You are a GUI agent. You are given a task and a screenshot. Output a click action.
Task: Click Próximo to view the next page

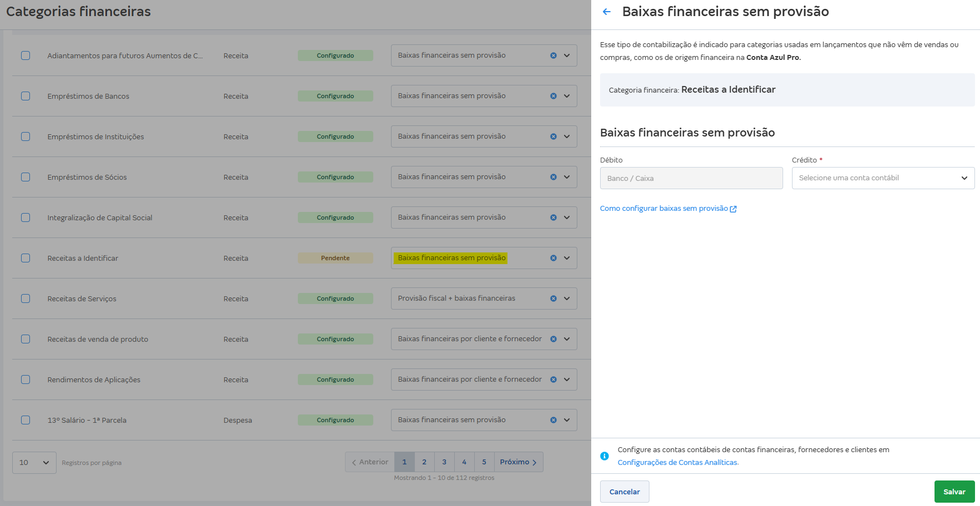pyautogui.click(x=517, y=462)
